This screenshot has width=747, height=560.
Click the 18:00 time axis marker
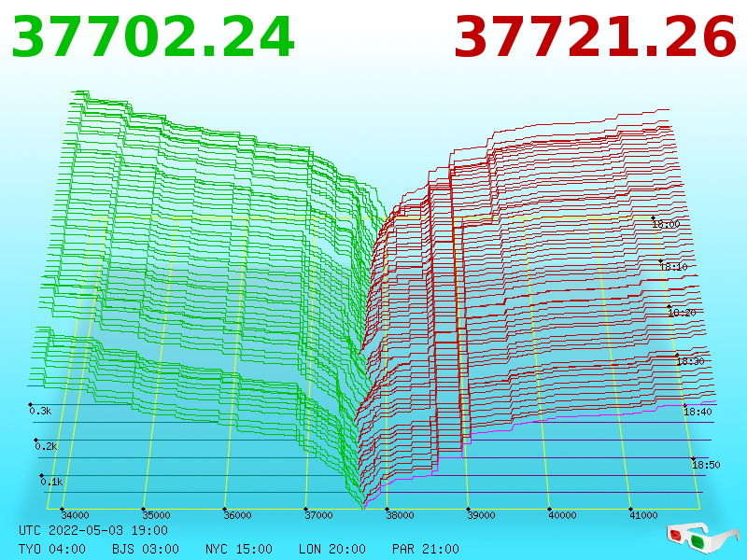666,224
